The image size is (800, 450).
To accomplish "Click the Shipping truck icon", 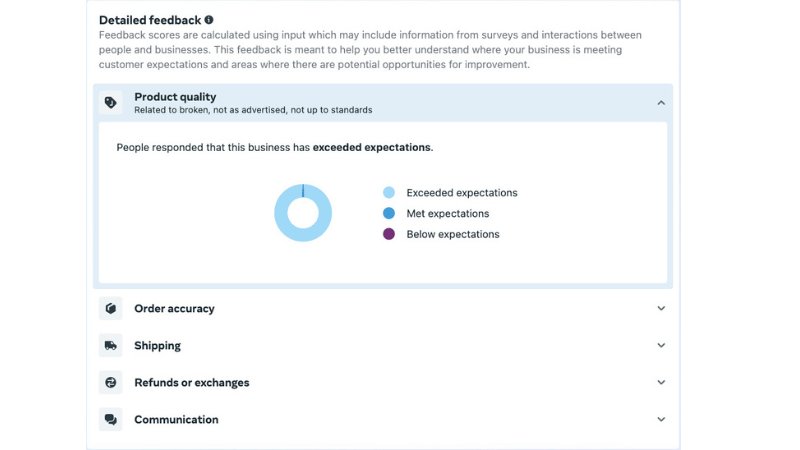I will pyautogui.click(x=111, y=346).
